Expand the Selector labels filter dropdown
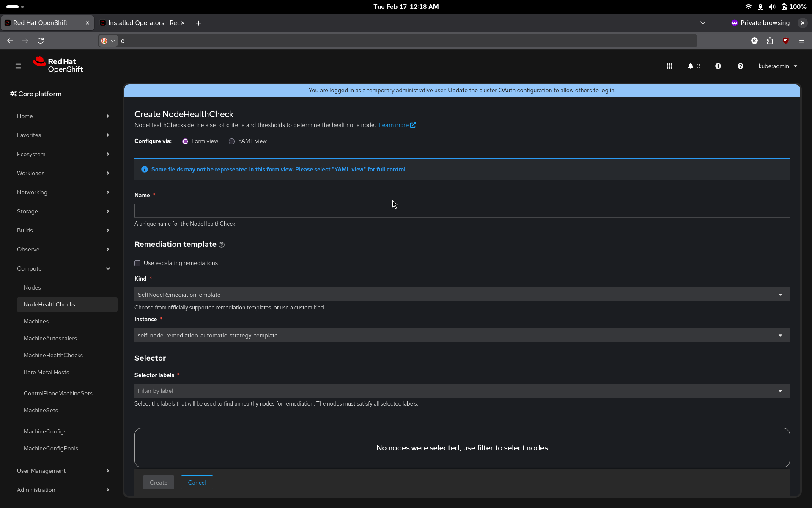This screenshot has height=508, width=812. pos(462,391)
